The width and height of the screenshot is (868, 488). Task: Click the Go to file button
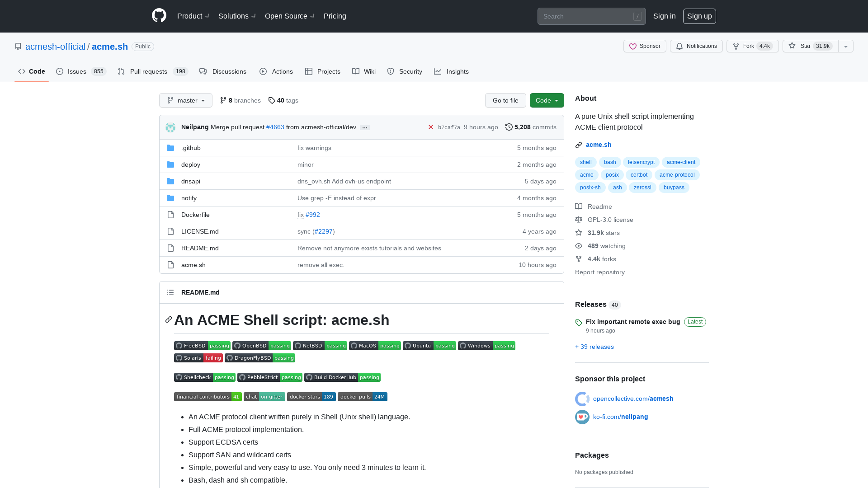pyautogui.click(x=505, y=100)
